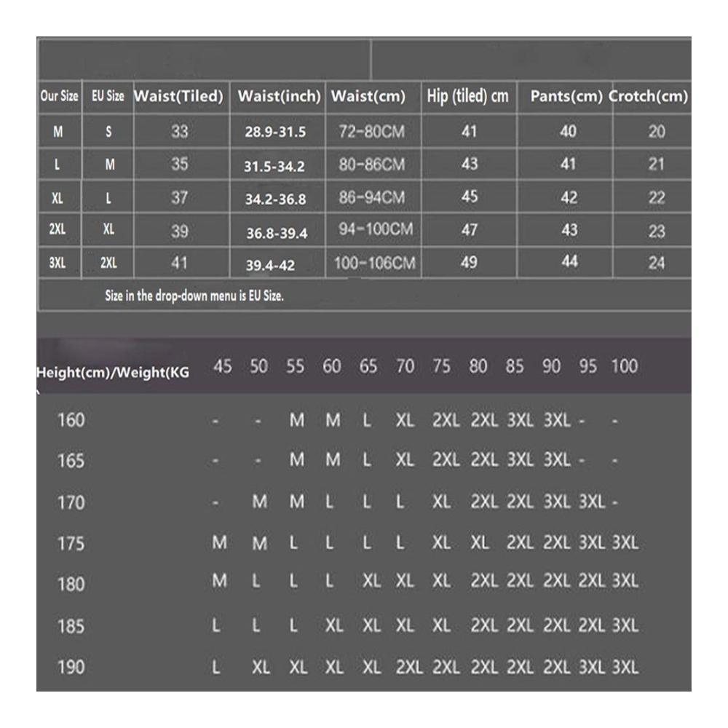Click the "Size in the drop-down menu is EU Size." note

[x=194, y=296]
